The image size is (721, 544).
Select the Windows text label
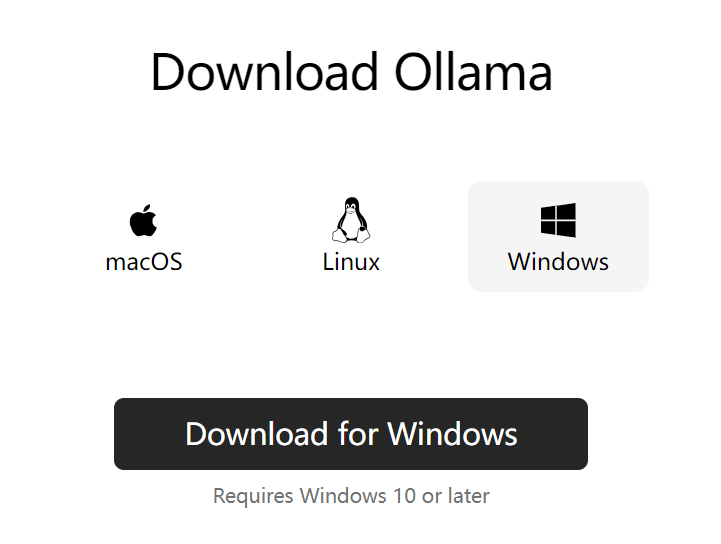pyautogui.click(x=558, y=262)
